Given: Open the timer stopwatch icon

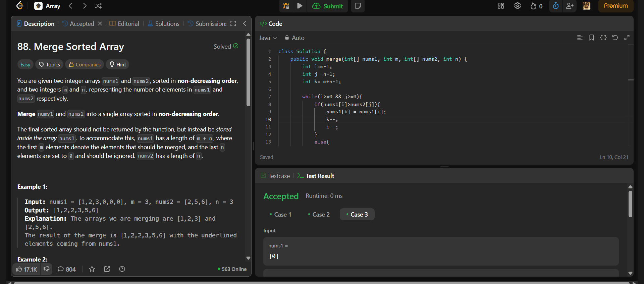Looking at the screenshot, I should pyautogui.click(x=555, y=6).
